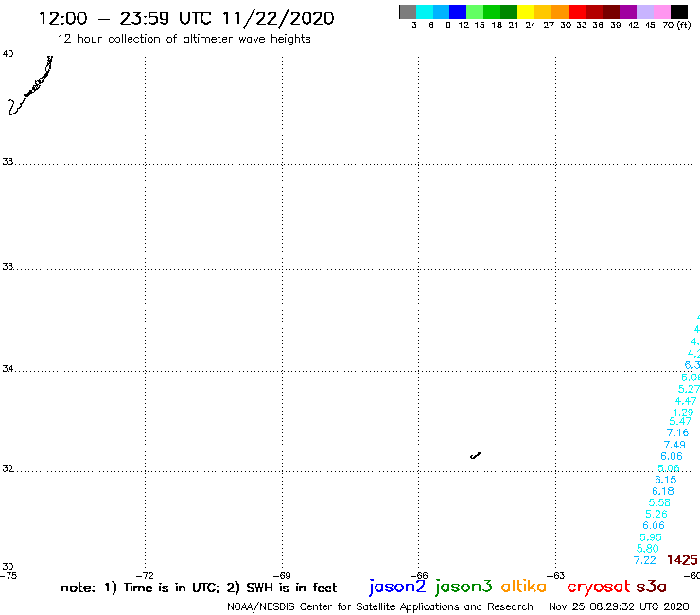Click the longitude axis label '-69'
Viewport: 700px width, 615px height.
282,576
